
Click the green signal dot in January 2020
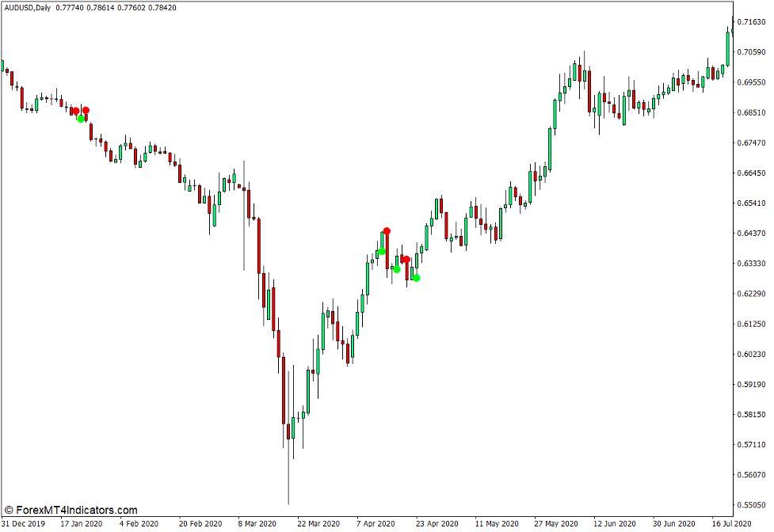(81, 119)
